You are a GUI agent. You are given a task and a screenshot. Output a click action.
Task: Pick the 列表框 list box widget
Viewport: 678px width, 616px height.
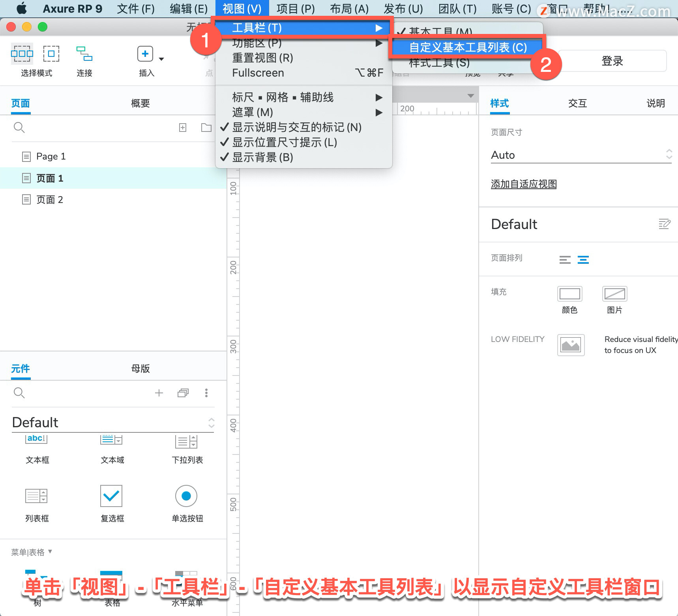pyautogui.click(x=37, y=505)
